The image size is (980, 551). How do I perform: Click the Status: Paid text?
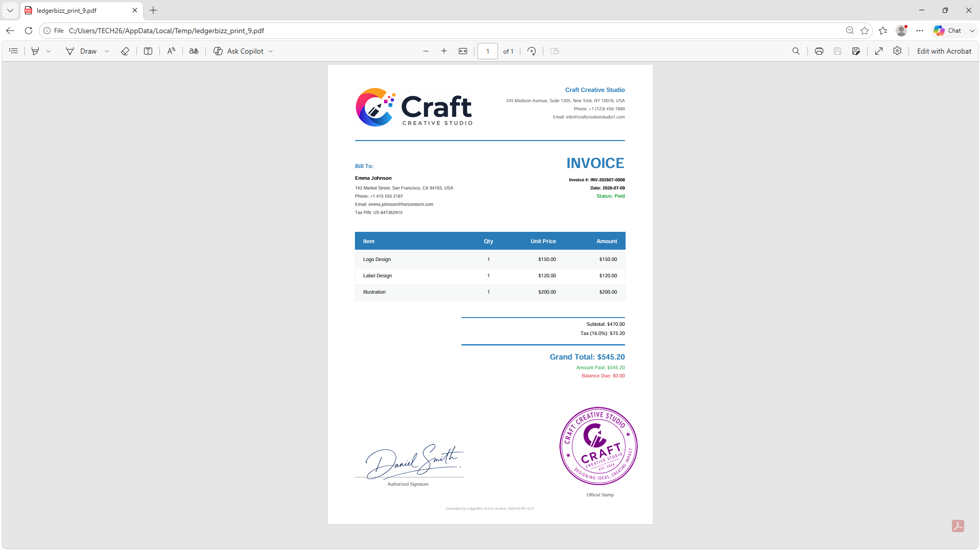[x=611, y=196]
